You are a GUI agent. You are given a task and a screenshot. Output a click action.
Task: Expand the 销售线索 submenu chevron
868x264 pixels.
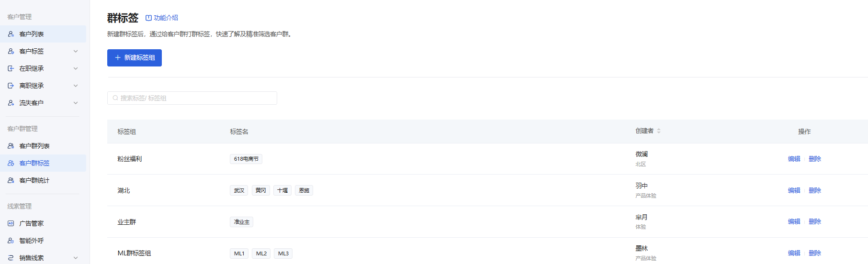click(x=76, y=258)
